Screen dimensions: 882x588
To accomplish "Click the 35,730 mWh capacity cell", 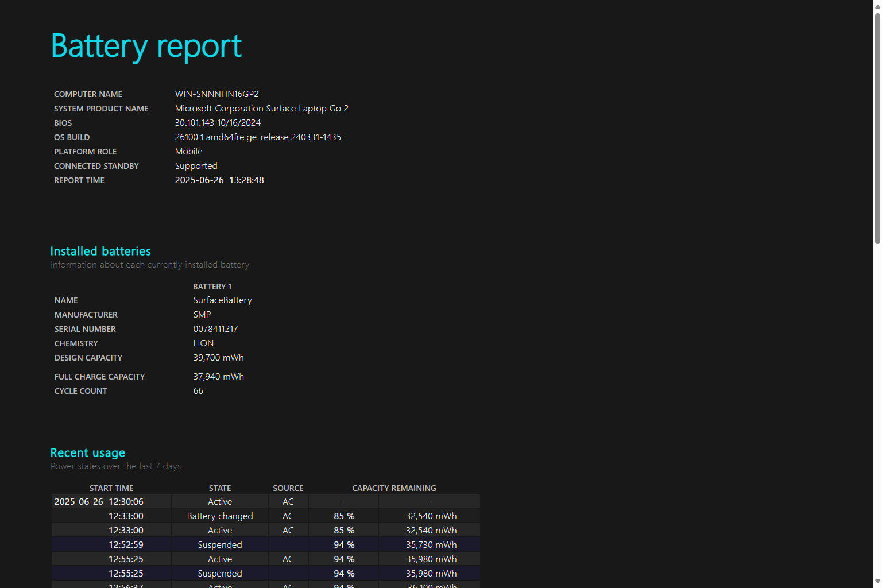I will pos(431,545).
